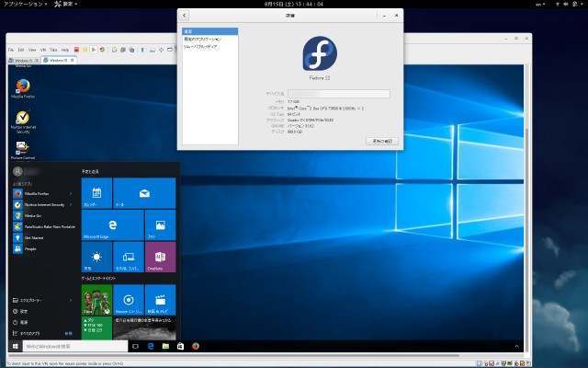Click the Windows Start button
Image resolution: width=588 pixels, height=368 pixels.
tap(16, 346)
